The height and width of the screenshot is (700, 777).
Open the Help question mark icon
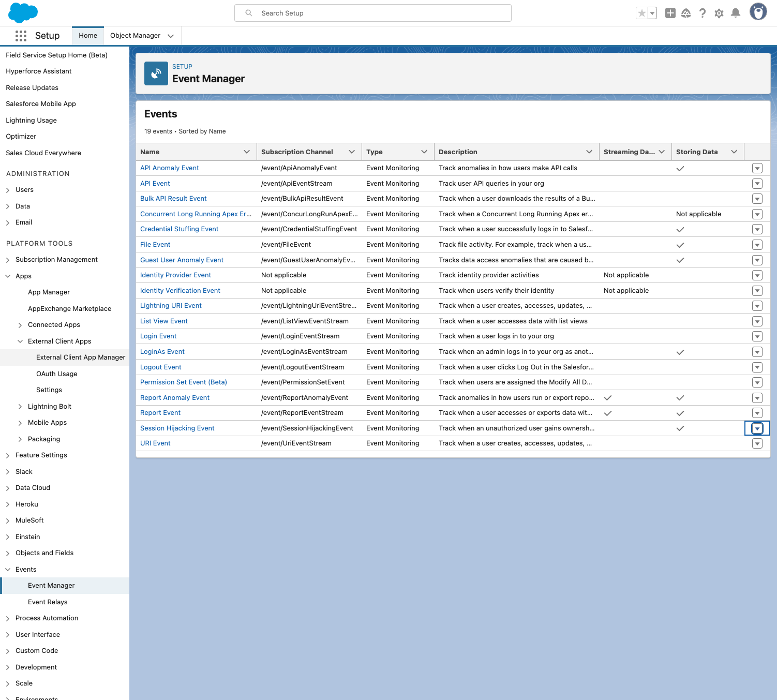702,13
